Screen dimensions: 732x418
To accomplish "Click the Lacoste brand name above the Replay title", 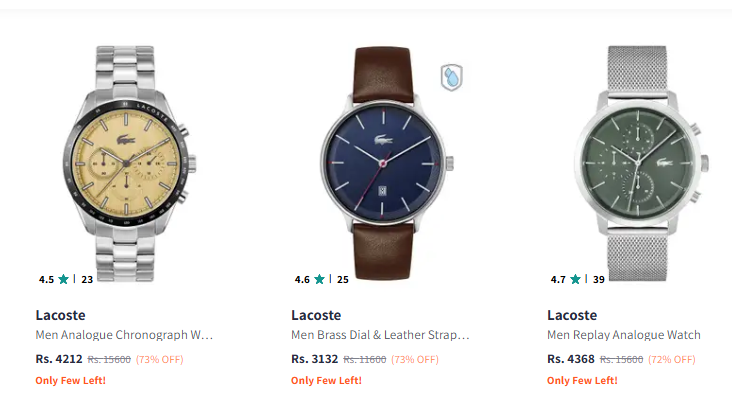I will pos(572,315).
